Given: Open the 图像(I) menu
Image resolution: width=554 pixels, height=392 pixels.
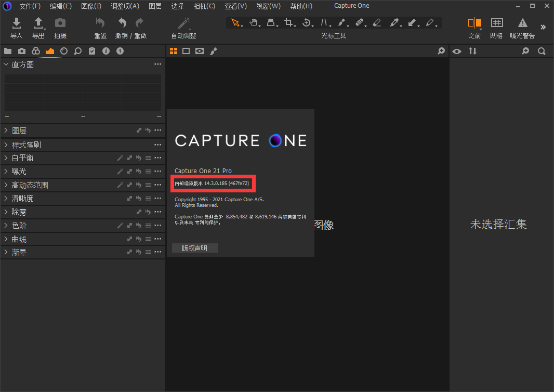Looking at the screenshot, I should pyautogui.click(x=91, y=6).
